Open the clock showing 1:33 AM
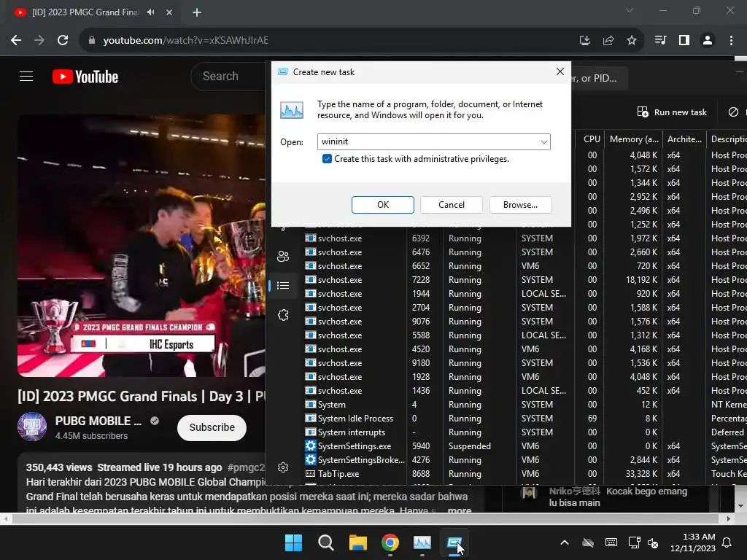747x560 pixels. click(693, 542)
